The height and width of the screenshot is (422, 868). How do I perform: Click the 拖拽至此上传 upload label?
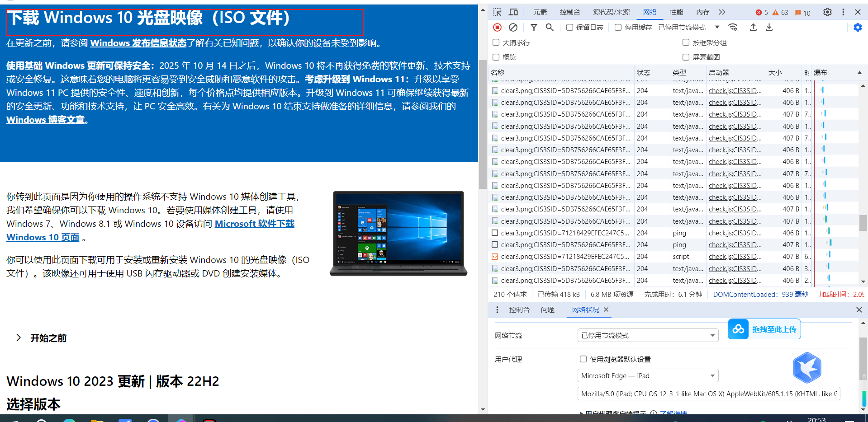(774, 329)
